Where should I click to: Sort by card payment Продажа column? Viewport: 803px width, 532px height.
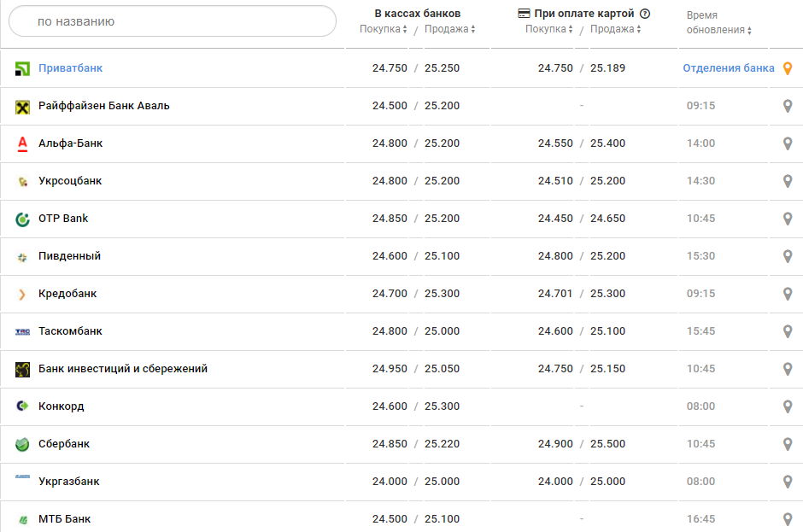click(x=615, y=29)
